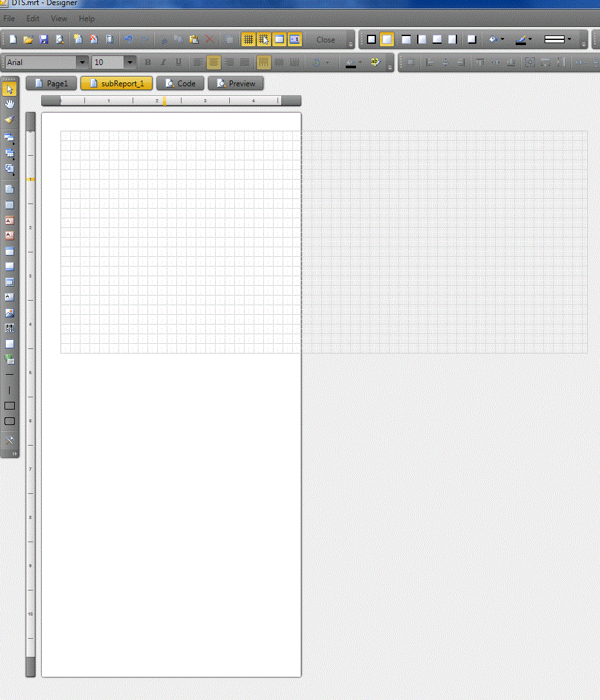Open the border color brush dropdown arrow

coord(530,39)
